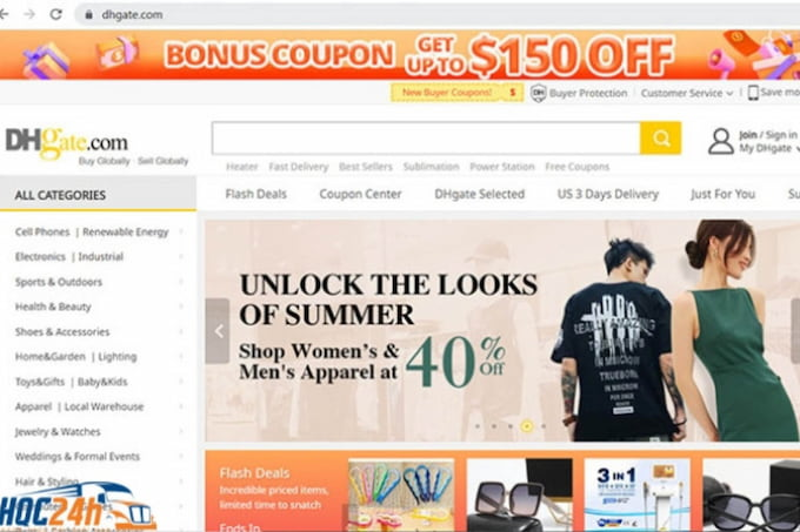Screen dimensions: 800x532
Task: Click the mobile phone save more icon
Action: tap(753, 92)
